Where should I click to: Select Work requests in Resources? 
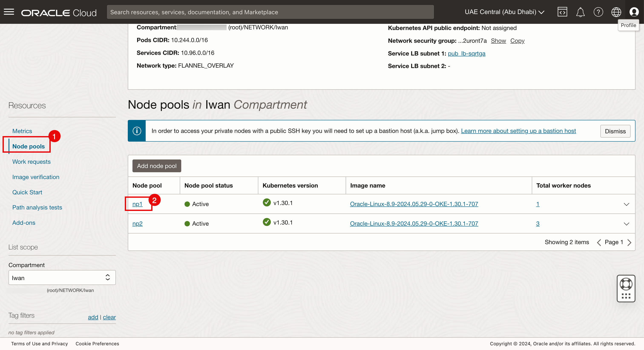click(x=32, y=162)
